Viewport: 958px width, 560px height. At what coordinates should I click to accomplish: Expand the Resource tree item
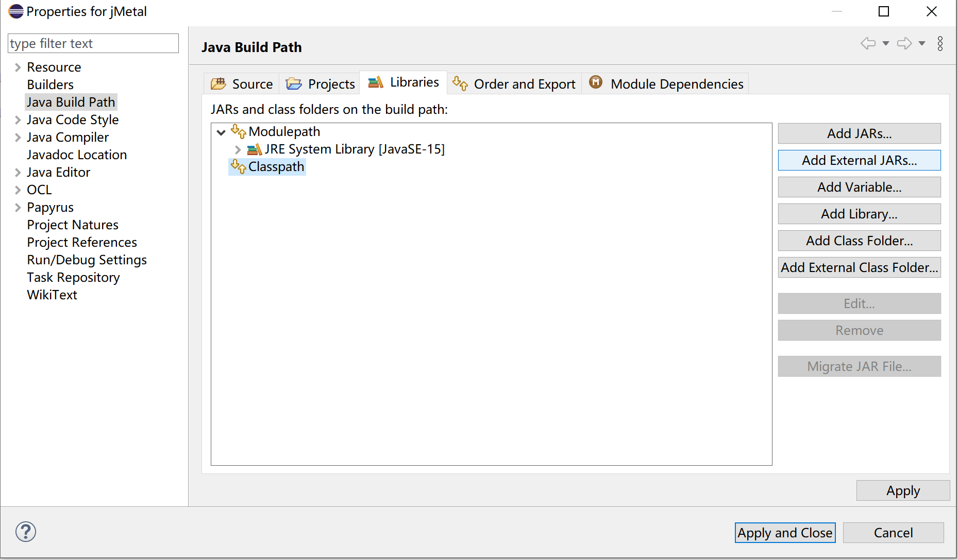point(17,67)
